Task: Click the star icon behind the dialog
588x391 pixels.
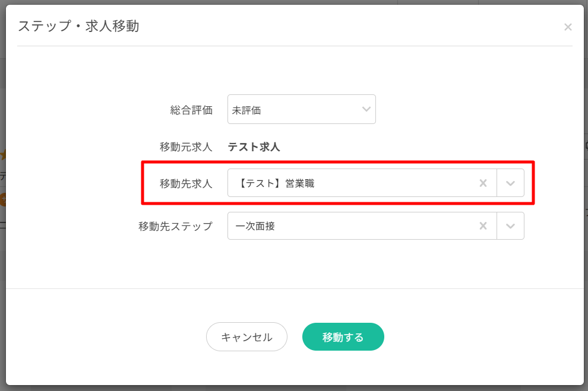Action: click(3, 155)
